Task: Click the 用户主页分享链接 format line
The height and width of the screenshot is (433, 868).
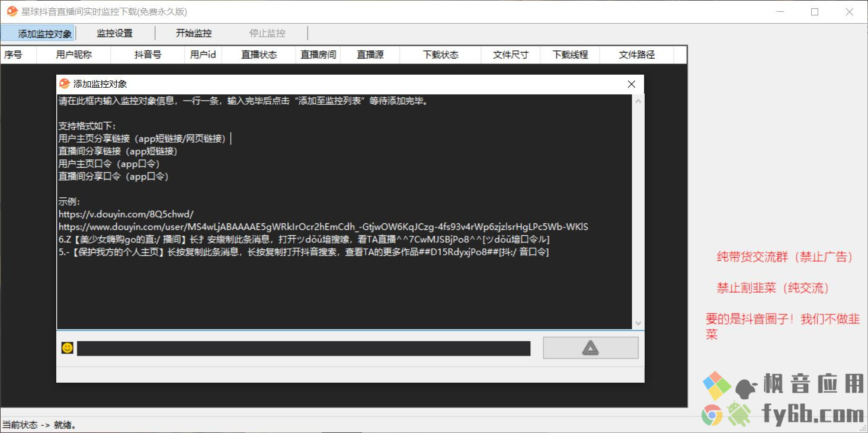Action: [143, 139]
